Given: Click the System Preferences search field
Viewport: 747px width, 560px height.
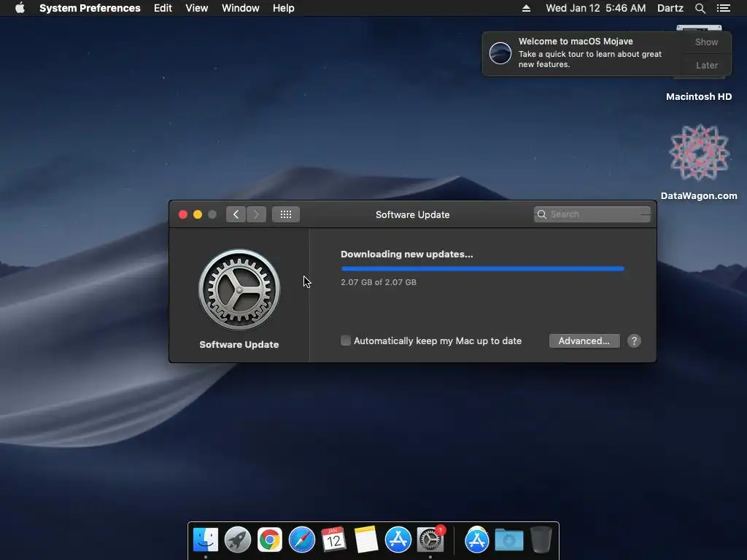Looking at the screenshot, I should [592, 214].
